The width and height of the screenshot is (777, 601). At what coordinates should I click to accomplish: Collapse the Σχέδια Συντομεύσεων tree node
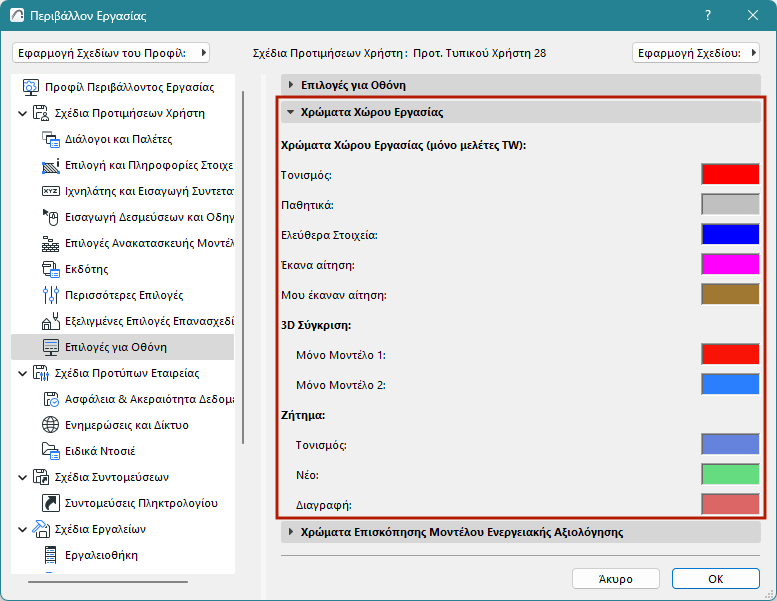(22, 478)
